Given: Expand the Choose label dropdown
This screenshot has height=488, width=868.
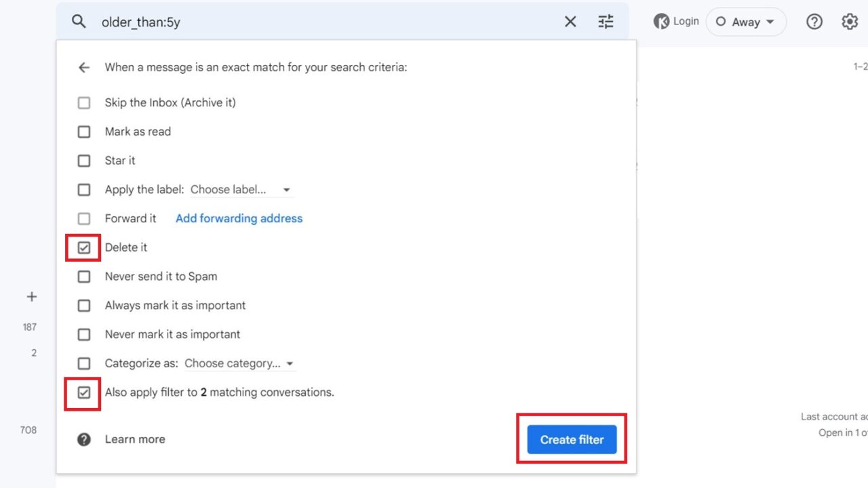Looking at the screenshot, I should [x=241, y=190].
